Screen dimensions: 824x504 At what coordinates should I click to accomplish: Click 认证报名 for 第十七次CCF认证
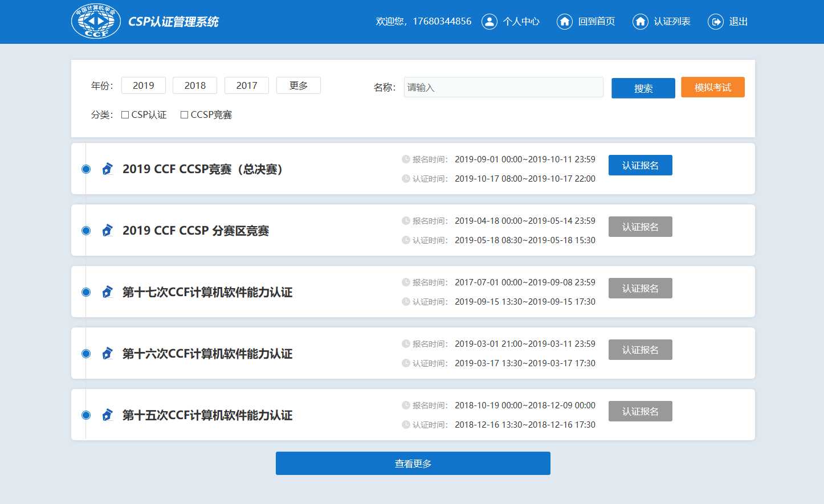click(641, 288)
